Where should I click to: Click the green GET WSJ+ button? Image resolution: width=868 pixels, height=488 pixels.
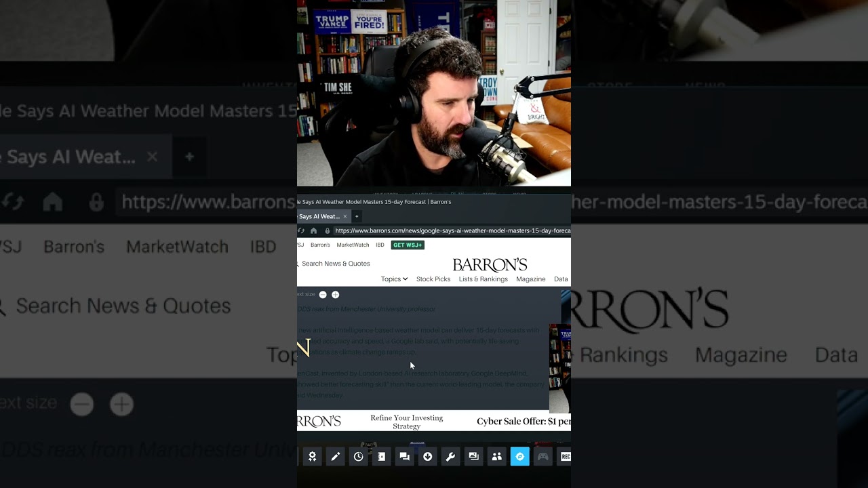click(x=408, y=245)
